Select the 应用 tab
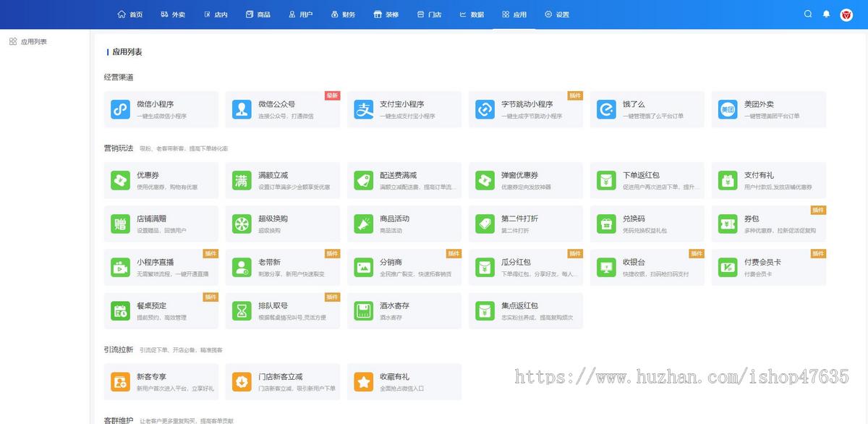The image size is (868, 424). click(x=514, y=14)
